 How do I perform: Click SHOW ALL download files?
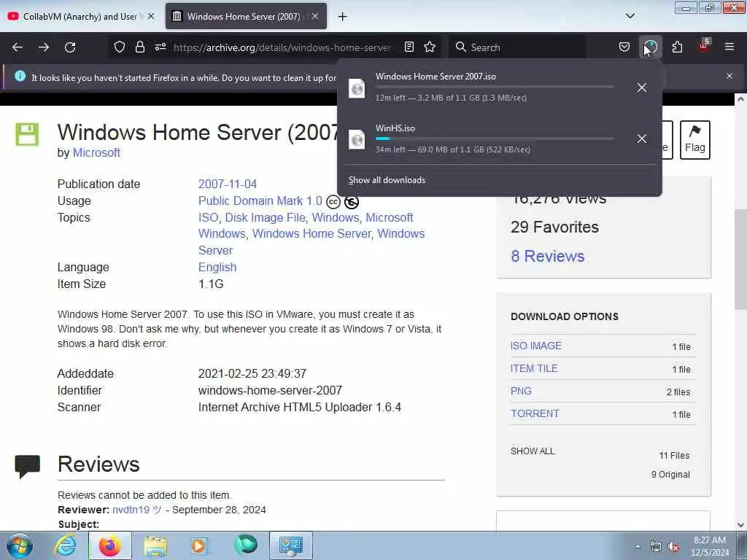[533, 451]
